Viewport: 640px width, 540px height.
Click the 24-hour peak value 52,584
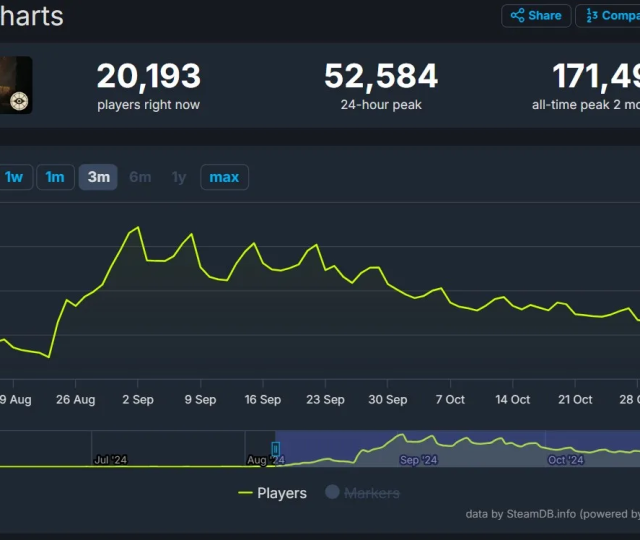point(380,76)
